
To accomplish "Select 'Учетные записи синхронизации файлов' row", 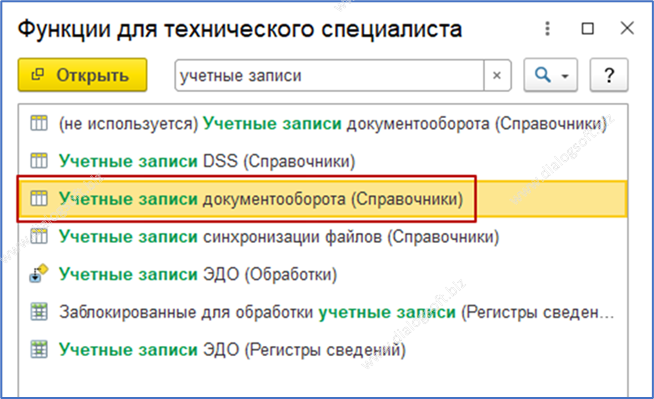I will 323,237.
